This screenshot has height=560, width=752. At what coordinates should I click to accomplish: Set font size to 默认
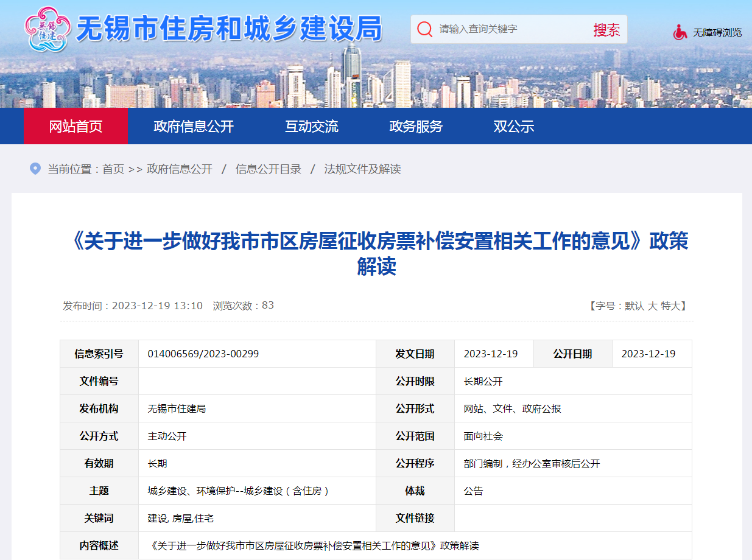pyautogui.click(x=634, y=306)
